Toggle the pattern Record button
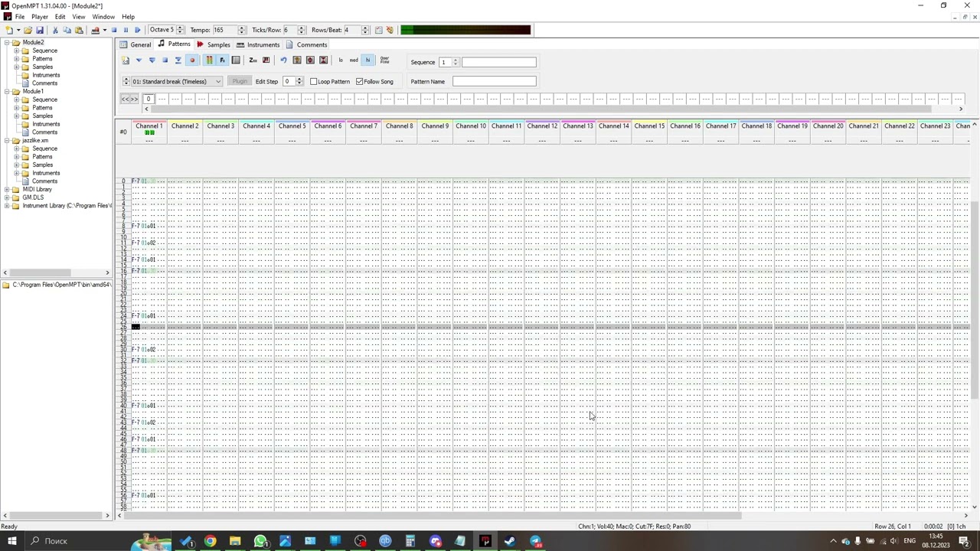This screenshot has width=980, height=551. click(192, 60)
